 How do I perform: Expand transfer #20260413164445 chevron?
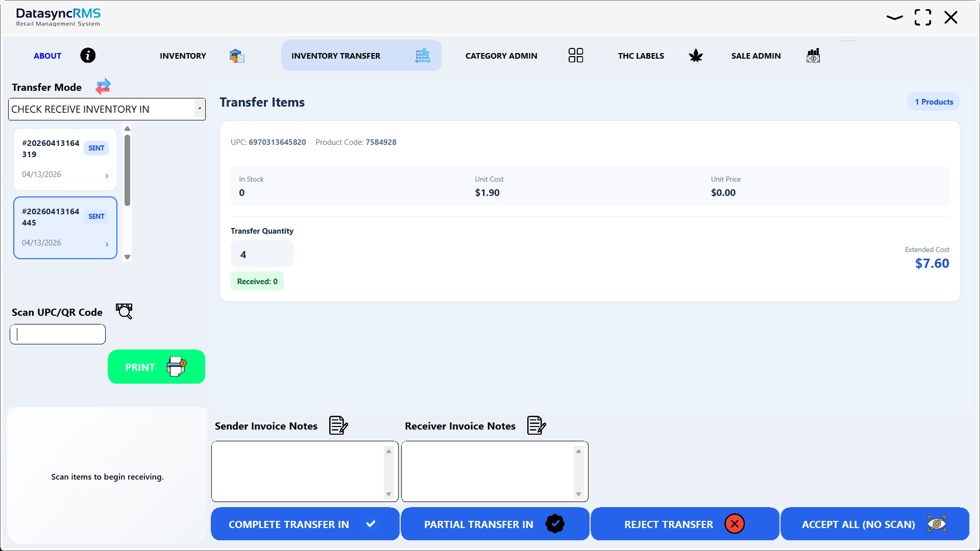tap(107, 244)
